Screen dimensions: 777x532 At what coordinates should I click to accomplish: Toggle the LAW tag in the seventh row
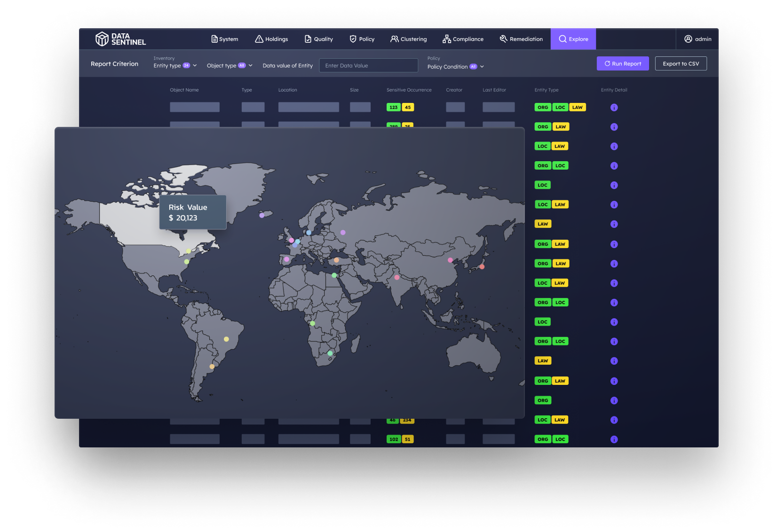542,224
